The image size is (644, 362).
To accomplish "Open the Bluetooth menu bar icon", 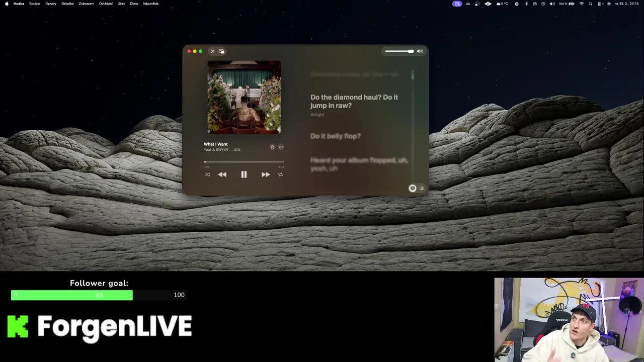I will [x=527, y=4].
